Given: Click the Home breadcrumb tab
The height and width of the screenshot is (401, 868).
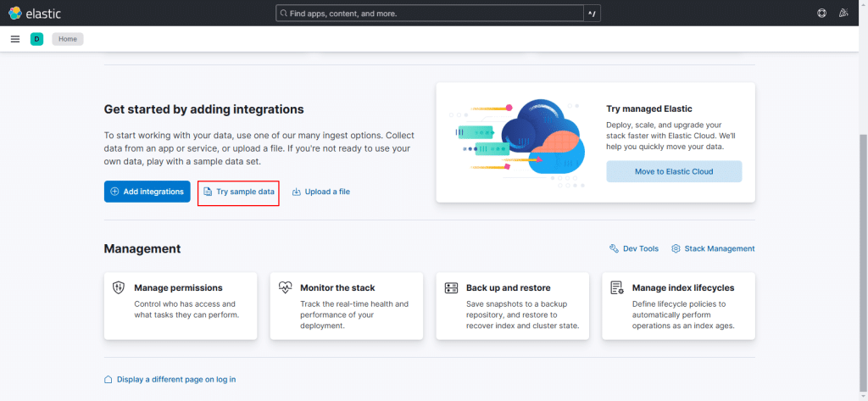Looking at the screenshot, I should [x=68, y=39].
